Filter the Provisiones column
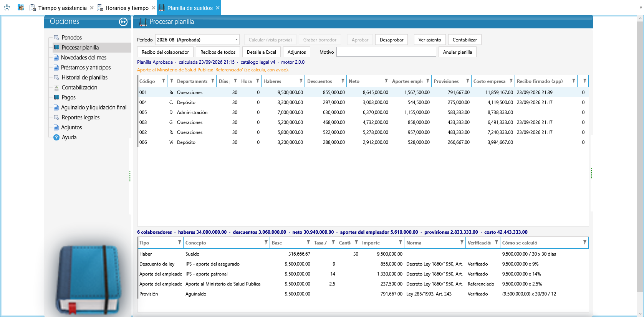The width and height of the screenshot is (644, 317). [x=468, y=81]
